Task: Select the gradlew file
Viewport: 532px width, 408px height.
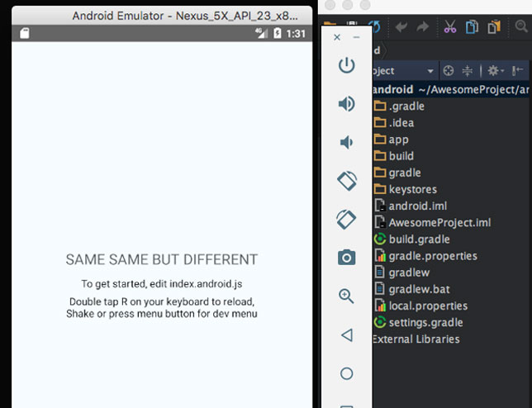Action: click(401, 273)
